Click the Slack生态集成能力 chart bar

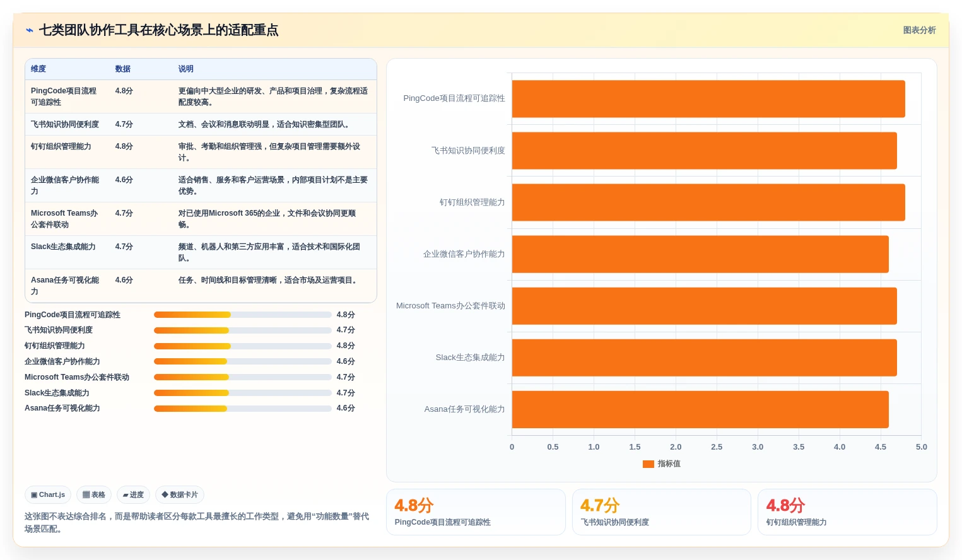point(704,358)
